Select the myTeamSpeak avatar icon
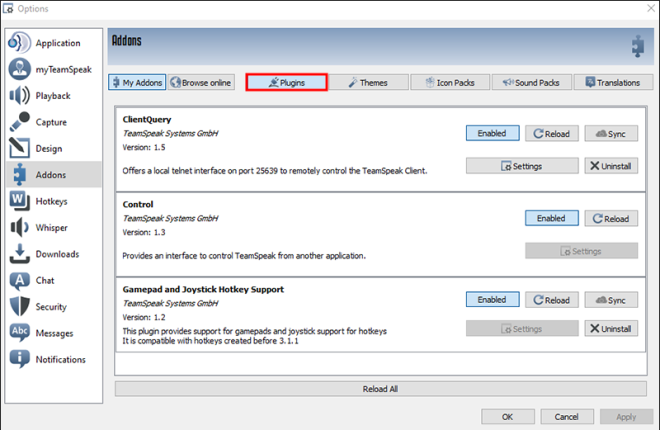 coord(19,69)
